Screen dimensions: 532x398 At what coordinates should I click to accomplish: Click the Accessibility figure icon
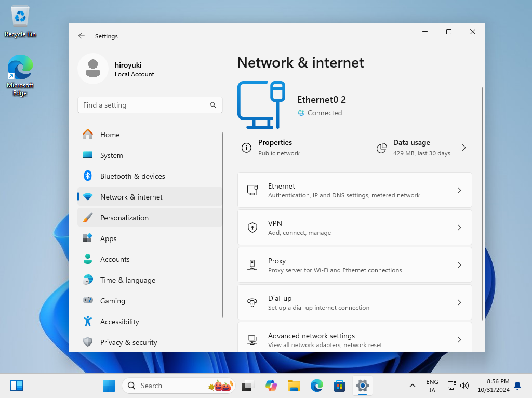88,322
